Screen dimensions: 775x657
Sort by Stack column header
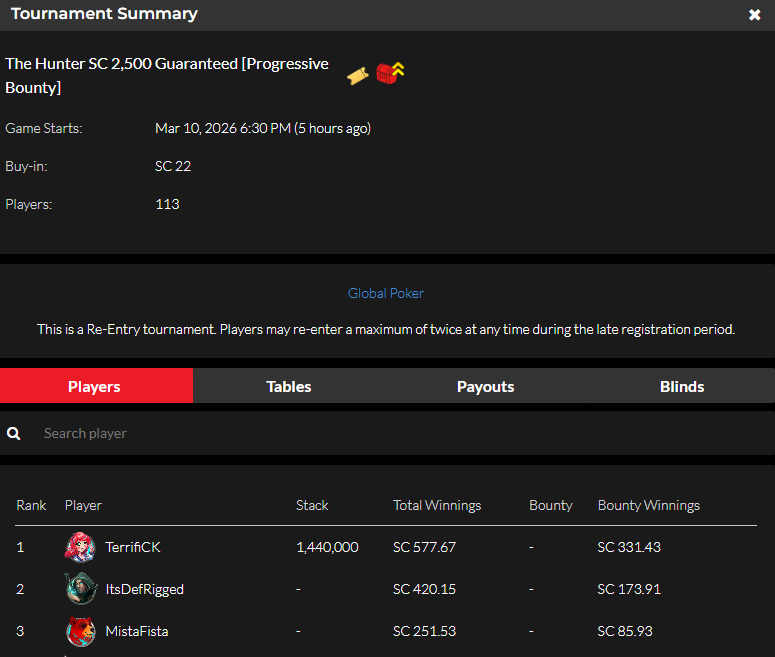312,505
